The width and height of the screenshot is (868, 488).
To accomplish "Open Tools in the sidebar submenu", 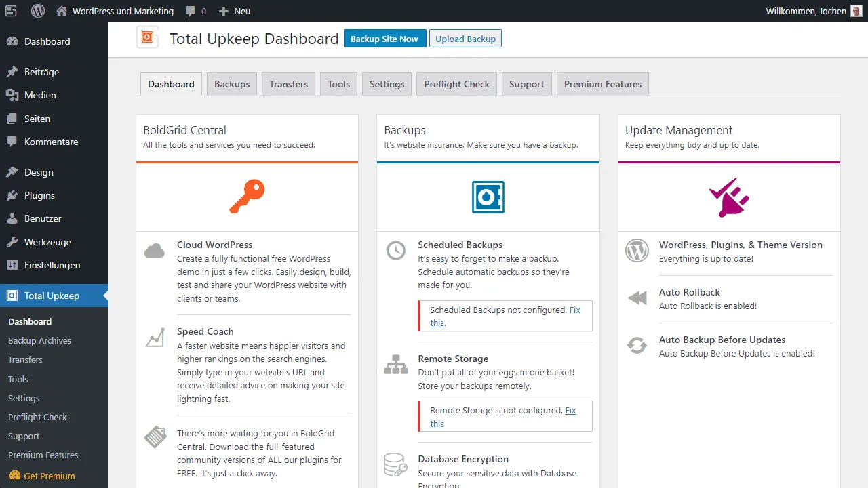I will point(18,379).
